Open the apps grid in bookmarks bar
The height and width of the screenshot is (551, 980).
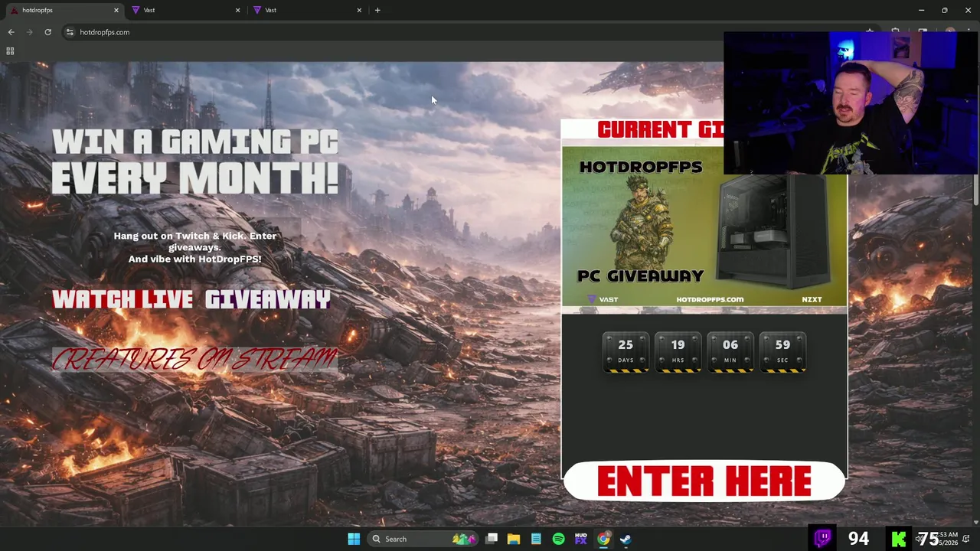[10, 51]
